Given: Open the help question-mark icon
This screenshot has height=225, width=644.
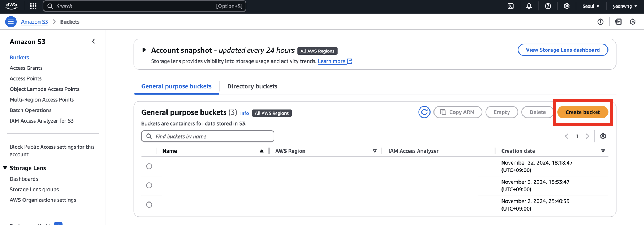Looking at the screenshot, I should pos(548,6).
